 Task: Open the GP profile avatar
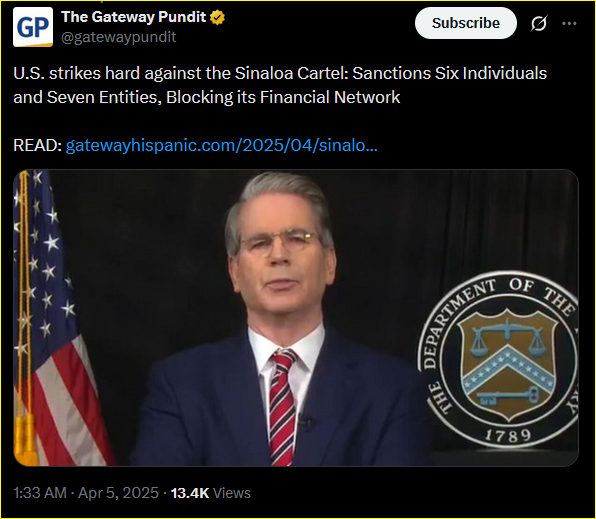pos(33,27)
